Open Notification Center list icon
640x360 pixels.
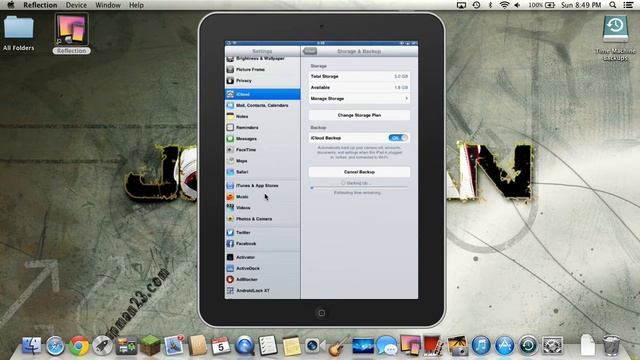pos(629,5)
